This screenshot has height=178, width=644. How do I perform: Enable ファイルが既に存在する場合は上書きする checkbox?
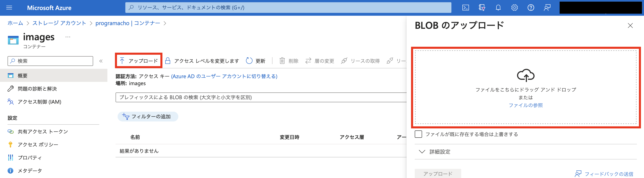click(x=418, y=134)
